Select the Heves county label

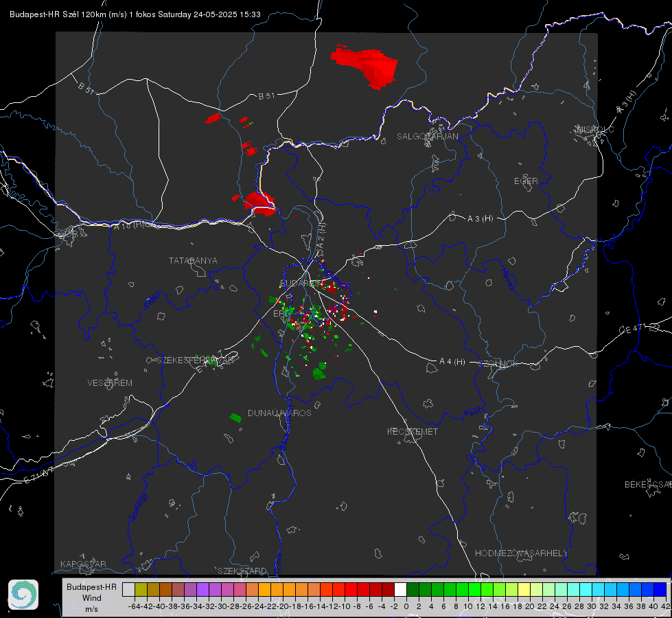(x=507, y=278)
